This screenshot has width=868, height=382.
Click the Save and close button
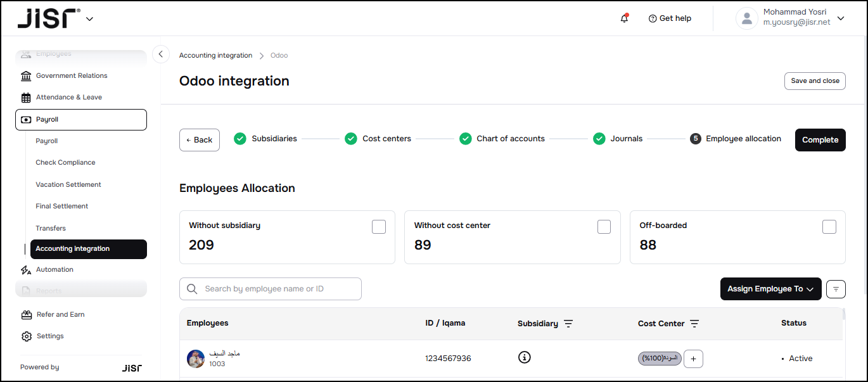[815, 81]
